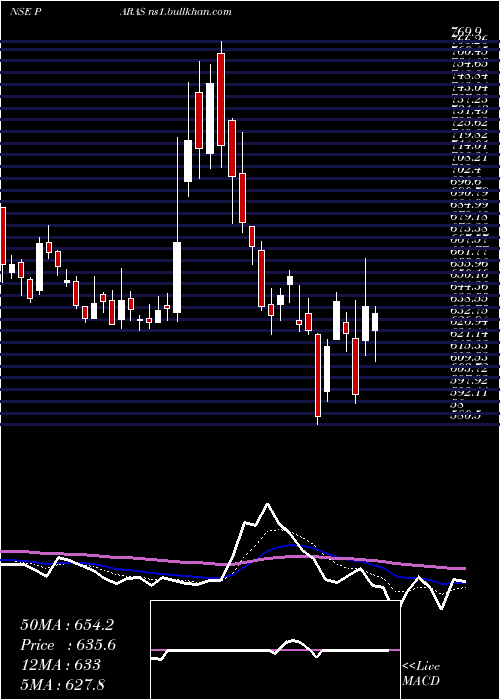Click the 632.75 price axis label
Viewport: 500px width, 700px height.
pos(469,310)
